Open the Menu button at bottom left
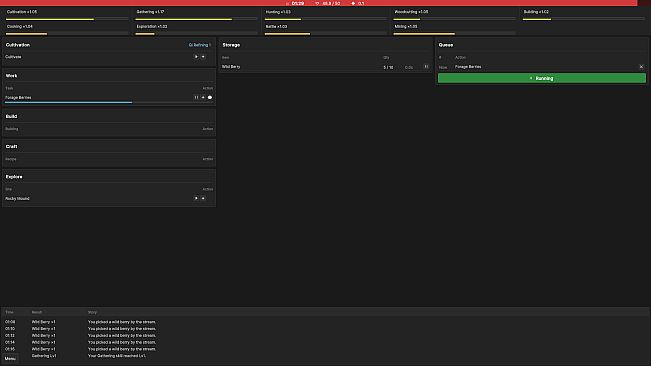 click(10, 359)
